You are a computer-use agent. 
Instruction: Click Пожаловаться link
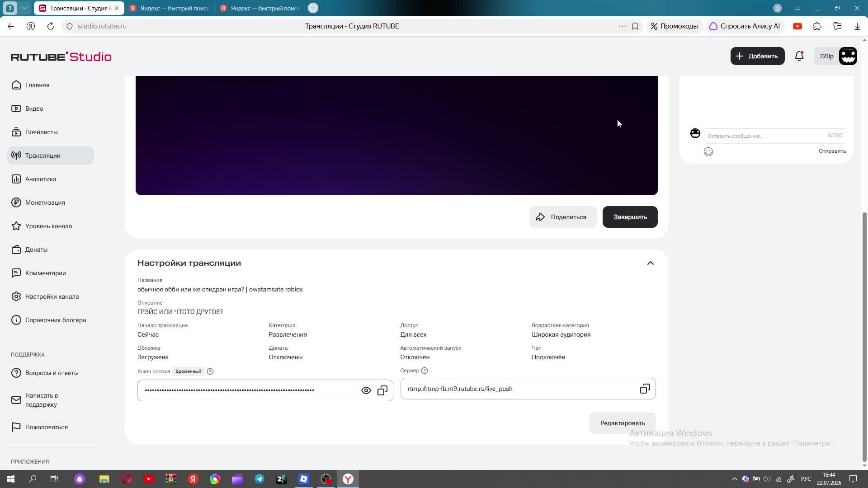pyautogui.click(x=51, y=427)
